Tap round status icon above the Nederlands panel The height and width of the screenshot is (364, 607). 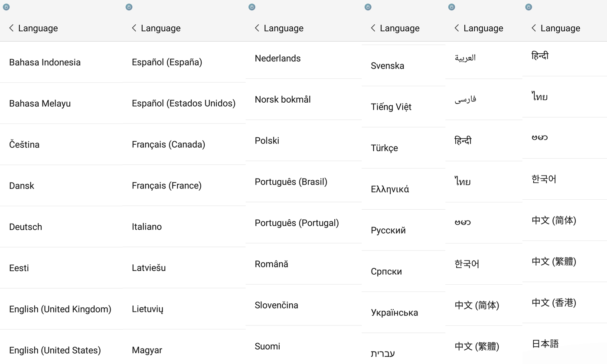pyautogui.click(x=252, y=7)
